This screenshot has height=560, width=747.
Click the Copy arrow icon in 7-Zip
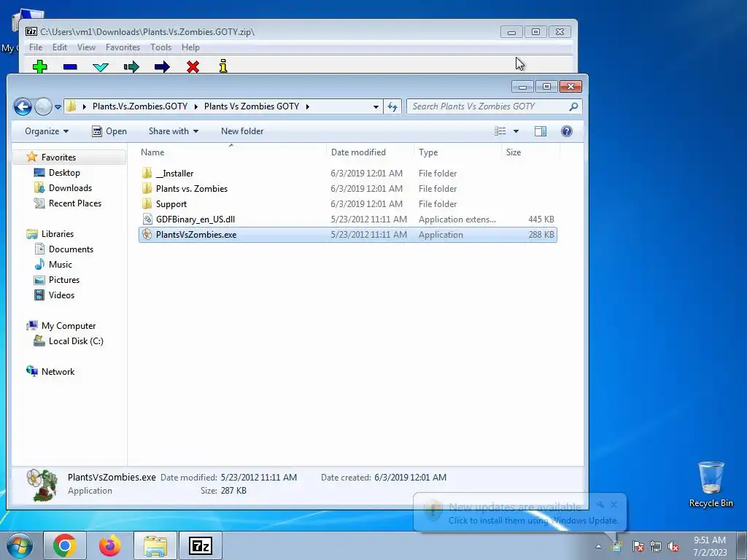pos(131,66)
